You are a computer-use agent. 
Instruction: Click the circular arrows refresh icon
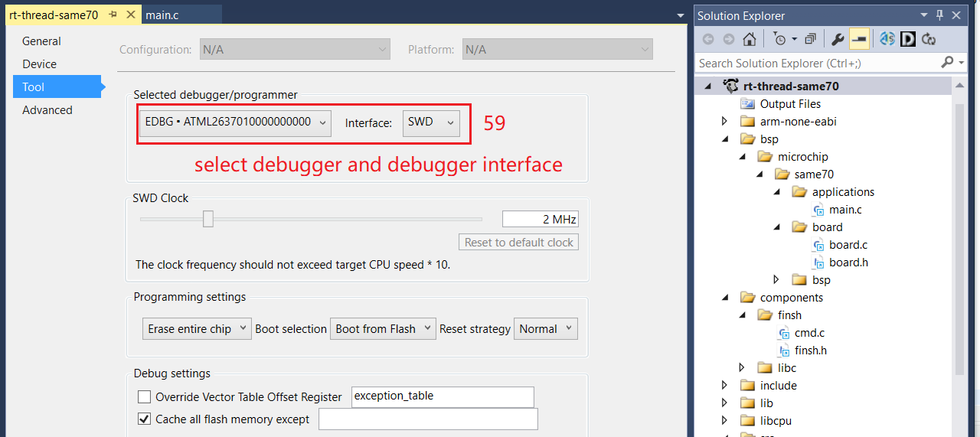[929, 39]
